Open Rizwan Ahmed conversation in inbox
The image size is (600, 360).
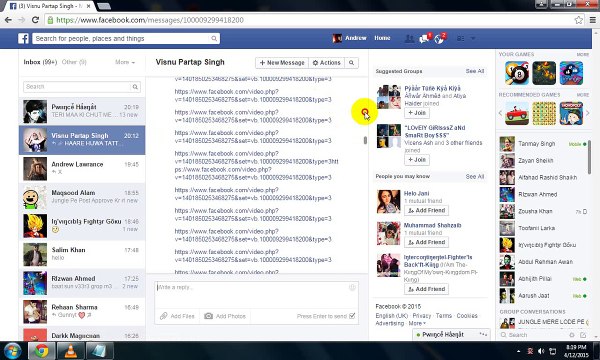(82, 283)
